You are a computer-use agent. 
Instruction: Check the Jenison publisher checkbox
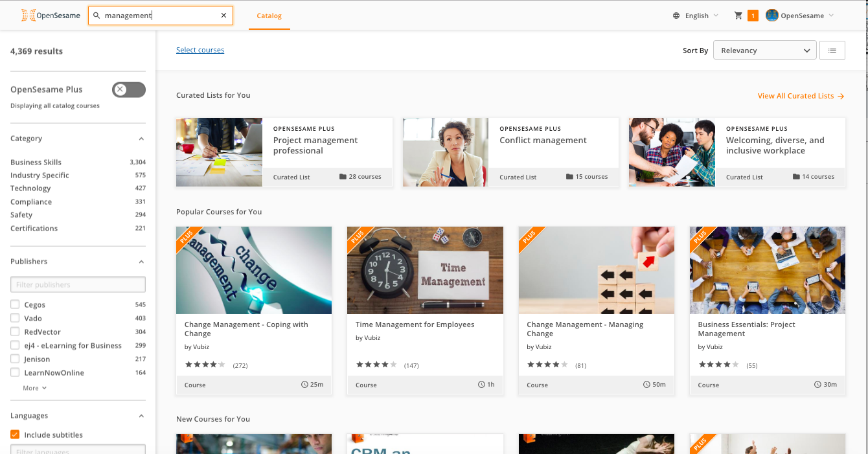point(15,359)
